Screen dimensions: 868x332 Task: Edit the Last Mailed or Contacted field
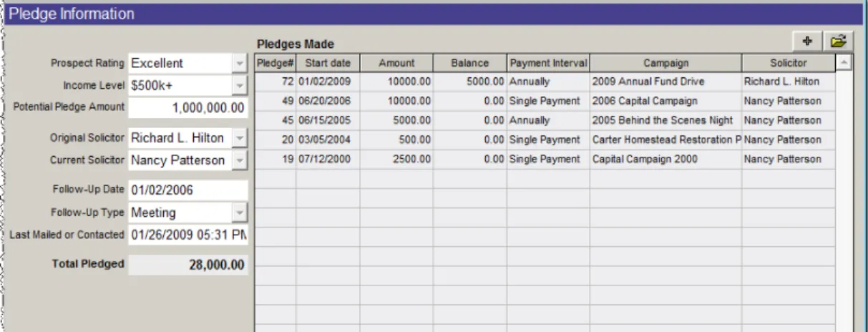(187, 235)
